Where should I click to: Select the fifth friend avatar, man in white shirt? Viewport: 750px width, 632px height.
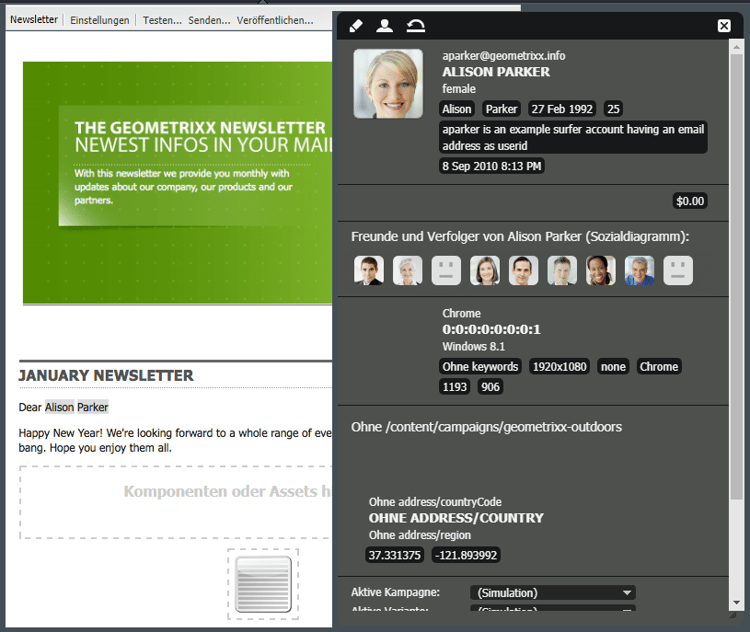(x=523, y=270)
